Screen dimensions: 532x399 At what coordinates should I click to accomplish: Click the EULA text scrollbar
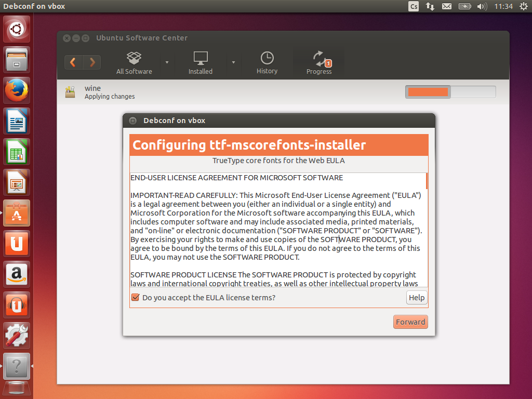coord(427,181)
